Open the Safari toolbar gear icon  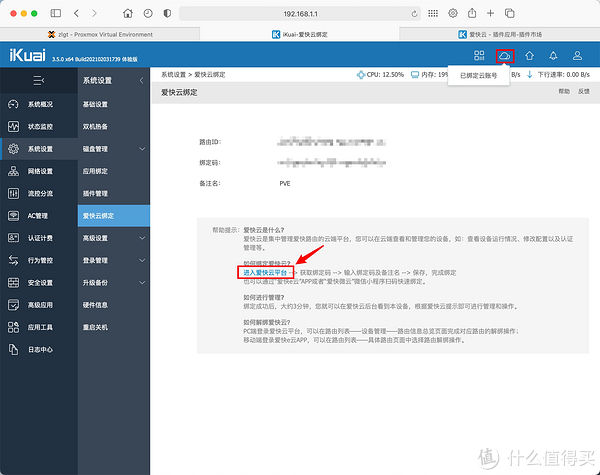(x=453, y=13)
